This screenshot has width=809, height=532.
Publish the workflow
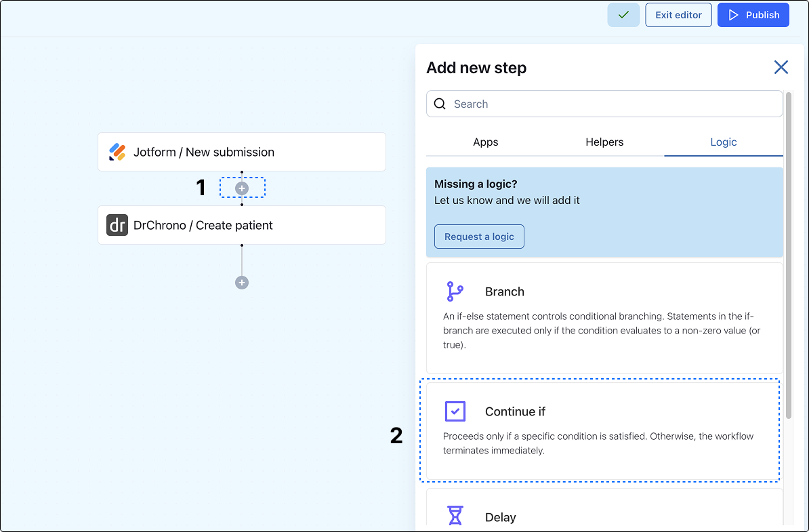coord(753,15)
